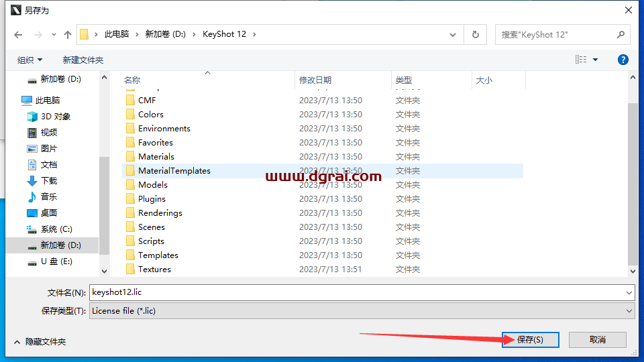644x362 pixels.
Task: Change the view layout icon
Action: tap(581, 60)
